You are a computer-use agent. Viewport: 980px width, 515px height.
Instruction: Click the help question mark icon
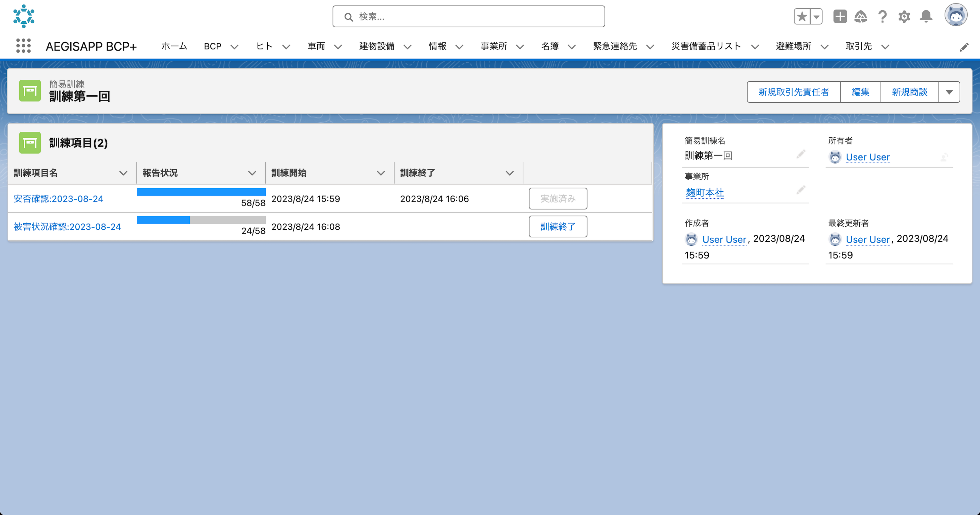click(882, 16)
